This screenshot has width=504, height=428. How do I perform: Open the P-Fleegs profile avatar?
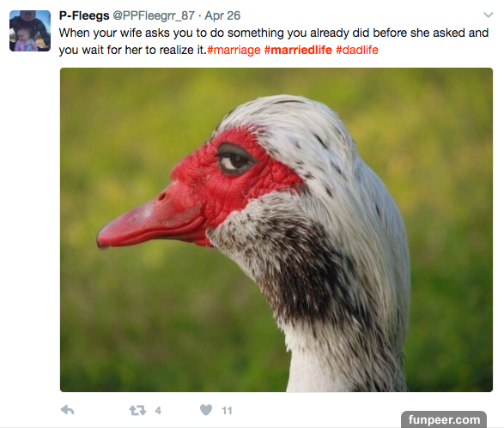(30, 31)
